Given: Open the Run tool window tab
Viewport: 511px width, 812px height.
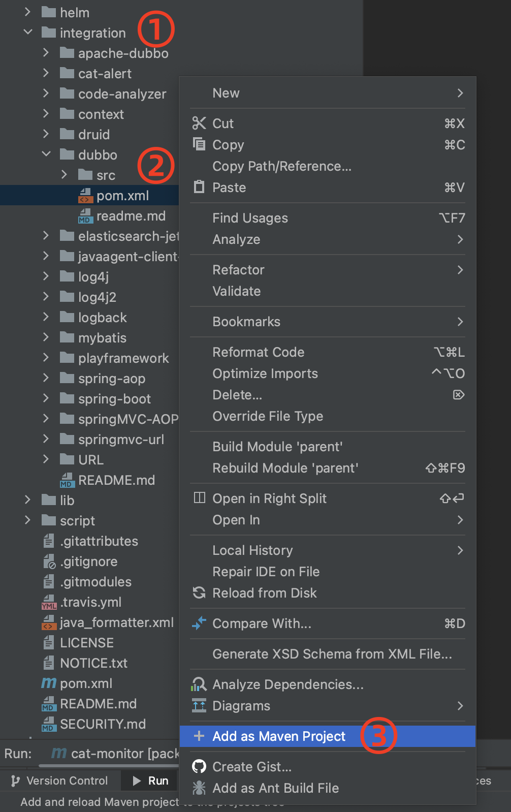Looking at the screenshot, I should [150, 780].
